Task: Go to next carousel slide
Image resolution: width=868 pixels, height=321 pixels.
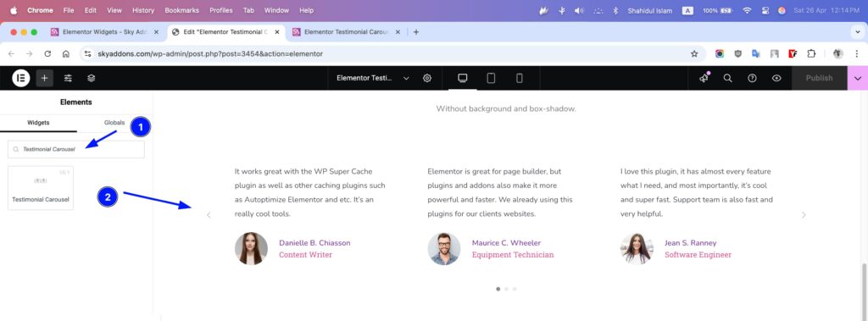Action: 804,215
